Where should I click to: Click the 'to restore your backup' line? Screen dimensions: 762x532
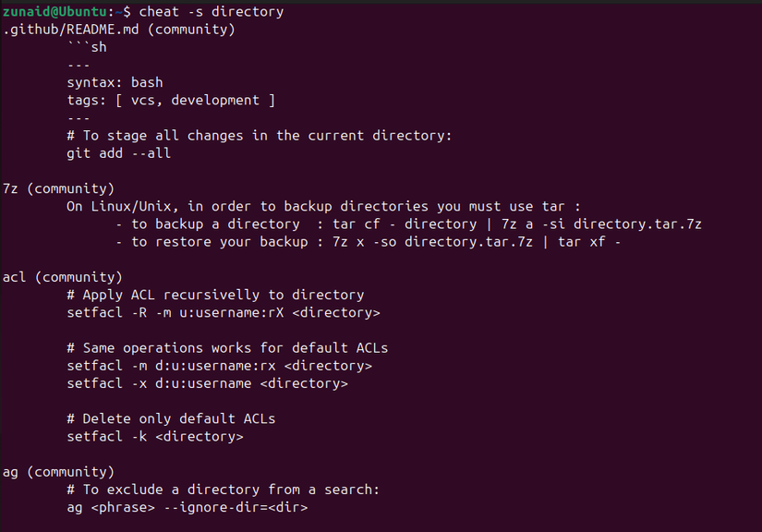click(x=369, y=242)
